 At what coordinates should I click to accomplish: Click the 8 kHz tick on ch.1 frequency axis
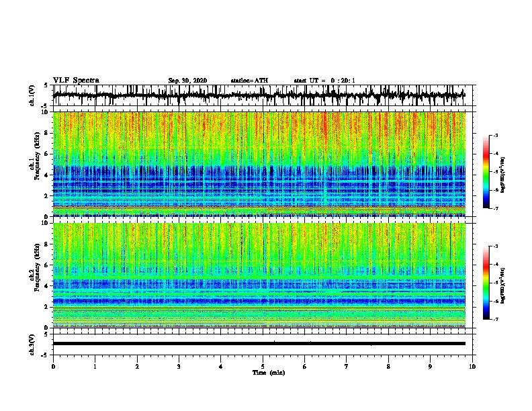click(47, 133)
